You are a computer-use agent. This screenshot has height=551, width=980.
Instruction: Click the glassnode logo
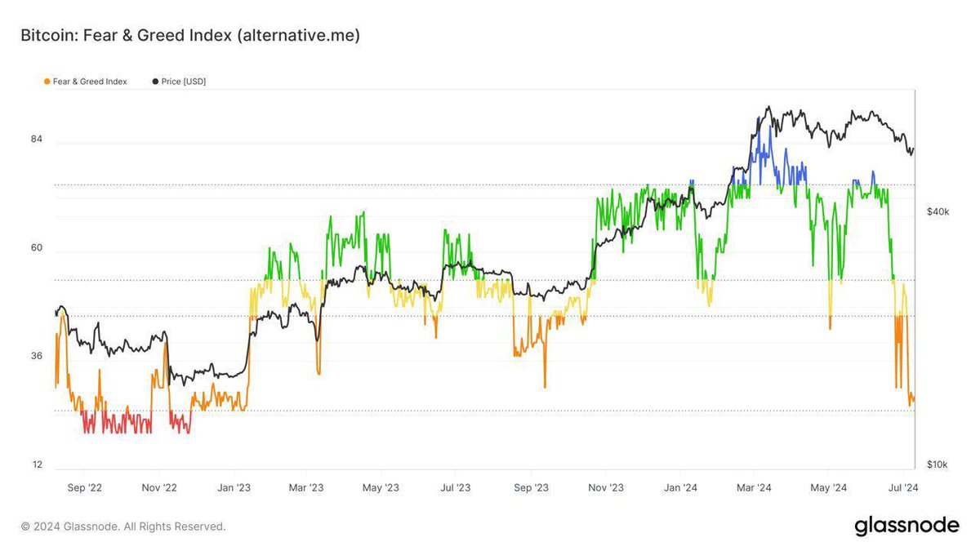906,527
